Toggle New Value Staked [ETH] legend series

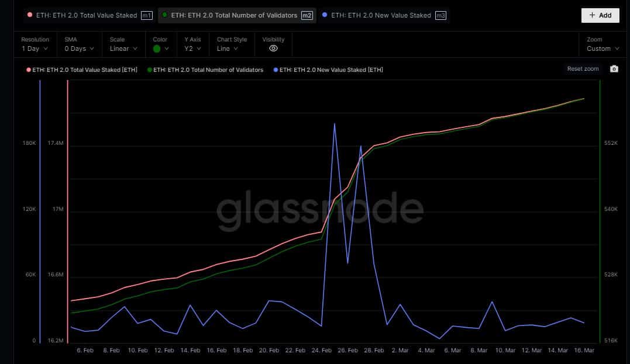pos(328,70)
